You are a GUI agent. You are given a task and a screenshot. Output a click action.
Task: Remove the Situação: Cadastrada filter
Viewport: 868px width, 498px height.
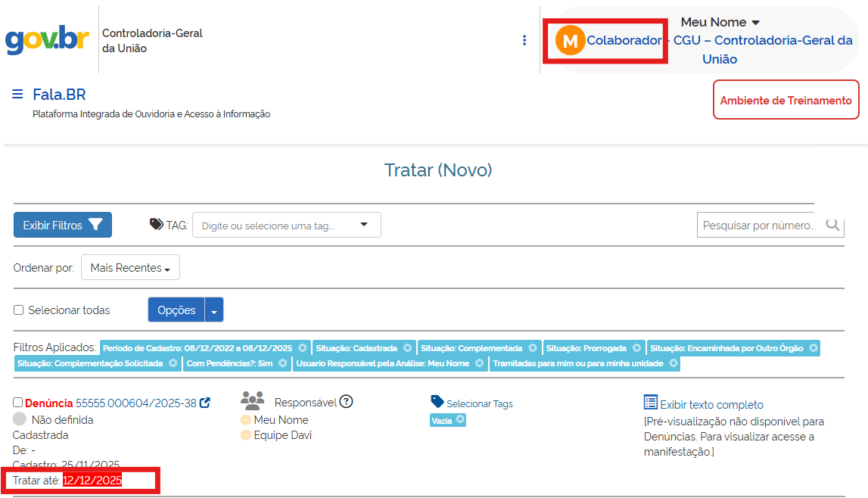pyautogui.click(x=407, y=348)
